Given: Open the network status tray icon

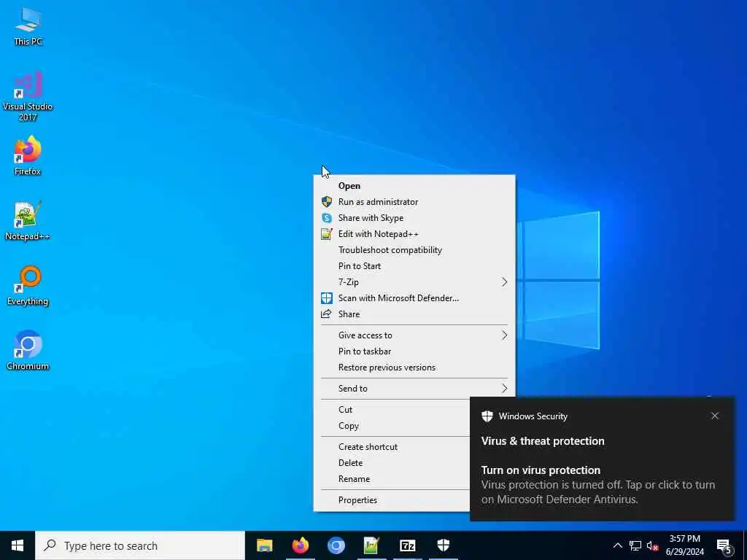Looking at the screenshot, I should point(635,545).
